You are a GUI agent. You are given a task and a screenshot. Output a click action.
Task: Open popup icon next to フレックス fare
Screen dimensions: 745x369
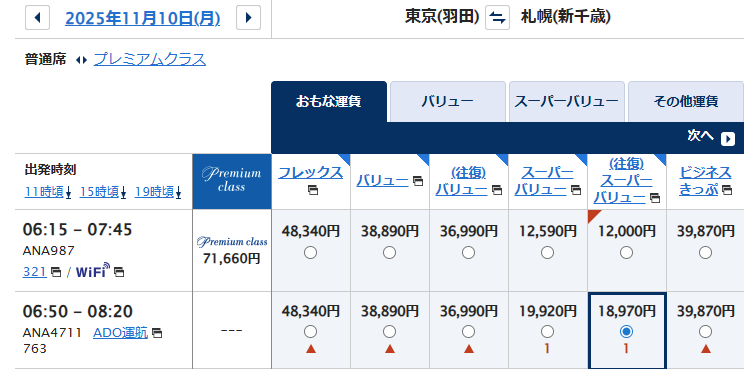313,190
